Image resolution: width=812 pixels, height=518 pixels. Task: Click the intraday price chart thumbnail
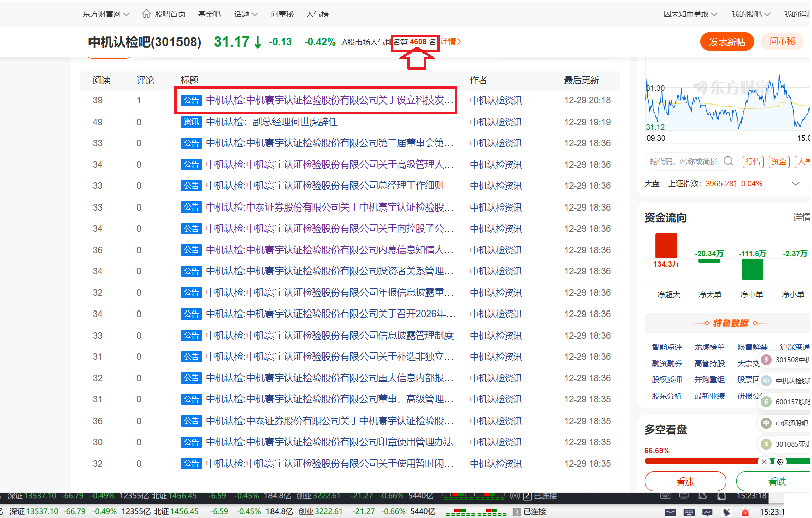[728, 101]
